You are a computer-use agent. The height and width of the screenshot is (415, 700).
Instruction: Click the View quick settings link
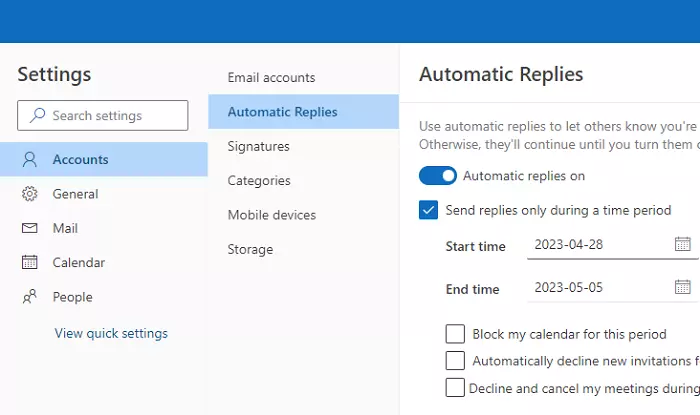[x=111, y=333]
